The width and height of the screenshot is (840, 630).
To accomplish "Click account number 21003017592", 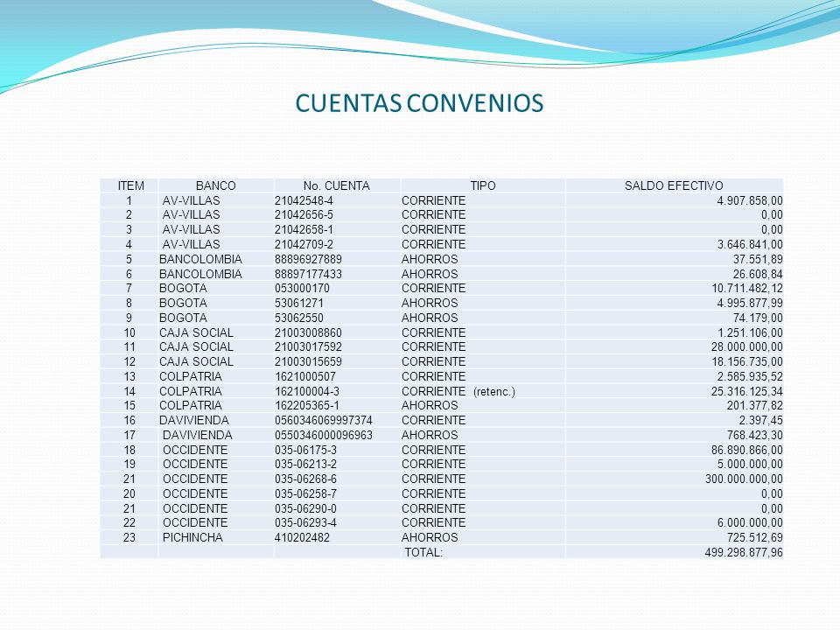I will [x=308, y=347].
